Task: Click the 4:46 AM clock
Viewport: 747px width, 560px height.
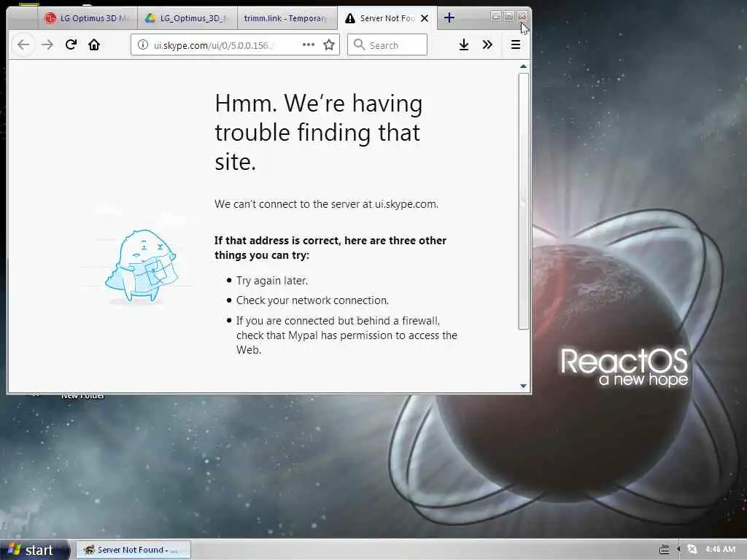Action: pos(720,550)
